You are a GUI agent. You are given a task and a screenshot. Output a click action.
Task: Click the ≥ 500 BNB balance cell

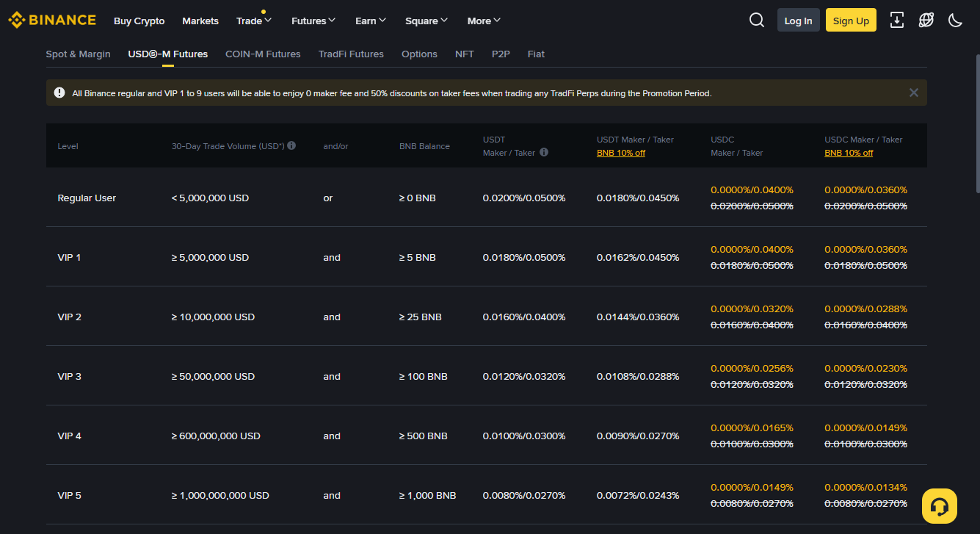click(x=424, y=436)
